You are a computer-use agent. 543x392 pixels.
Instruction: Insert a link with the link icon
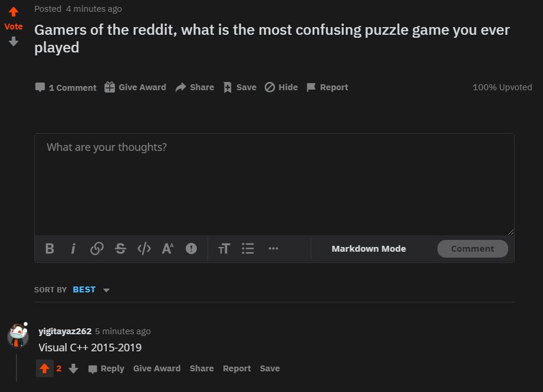97,249
